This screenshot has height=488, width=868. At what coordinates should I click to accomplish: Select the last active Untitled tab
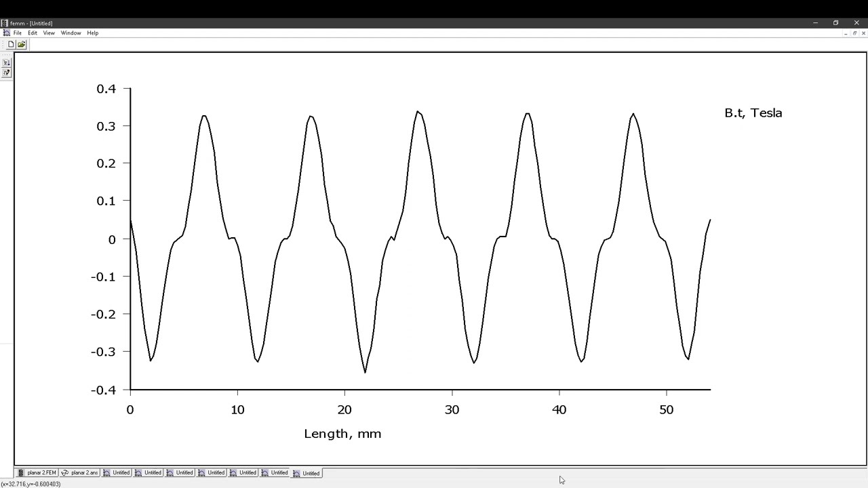point(307,473)
